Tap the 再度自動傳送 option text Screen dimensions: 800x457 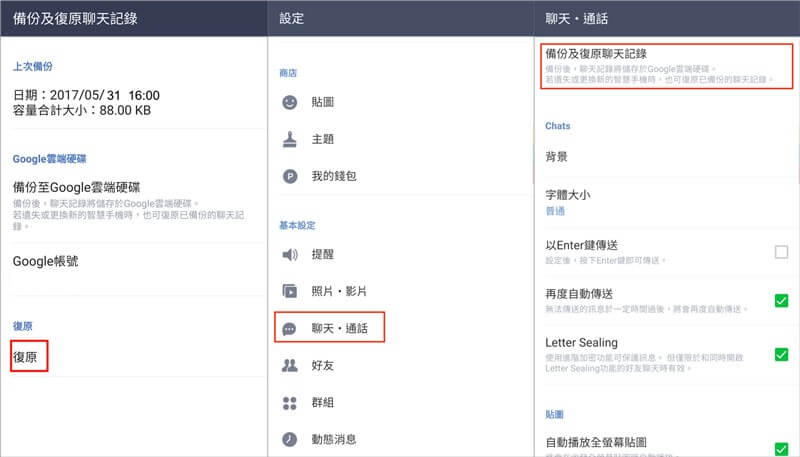pos(579,294)
